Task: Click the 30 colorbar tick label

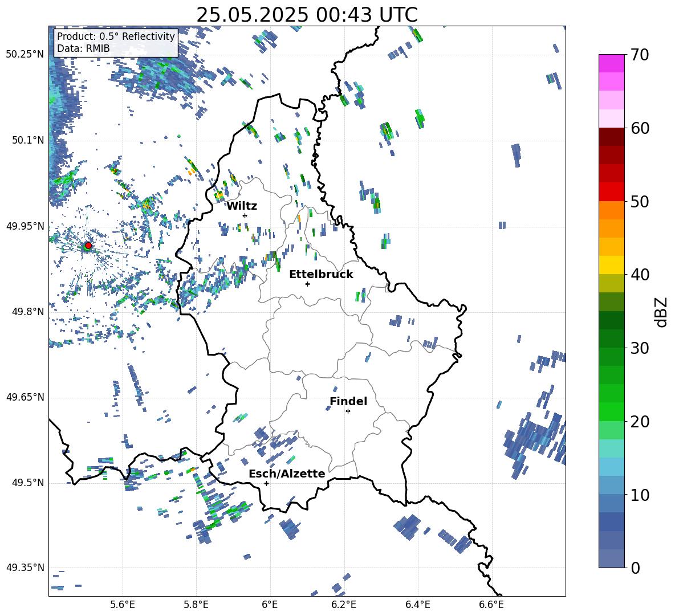Action: pos(640,348)
